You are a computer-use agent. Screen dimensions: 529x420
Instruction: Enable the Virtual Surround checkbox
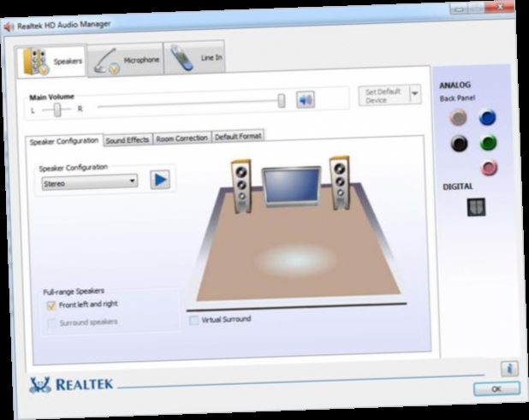click(x=193, y=320)
